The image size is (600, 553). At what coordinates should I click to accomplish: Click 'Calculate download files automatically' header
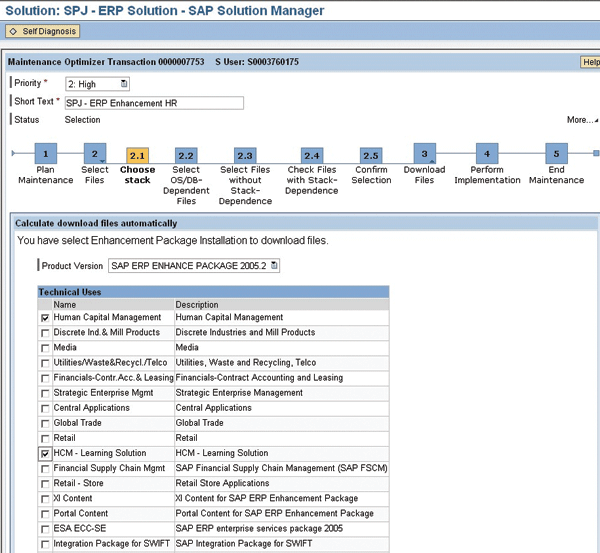[96, 223]
